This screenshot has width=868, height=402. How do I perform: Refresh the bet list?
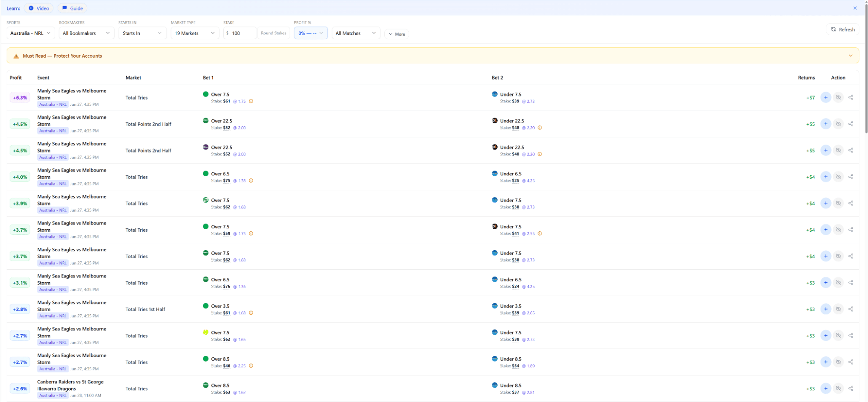coord(843,30)
